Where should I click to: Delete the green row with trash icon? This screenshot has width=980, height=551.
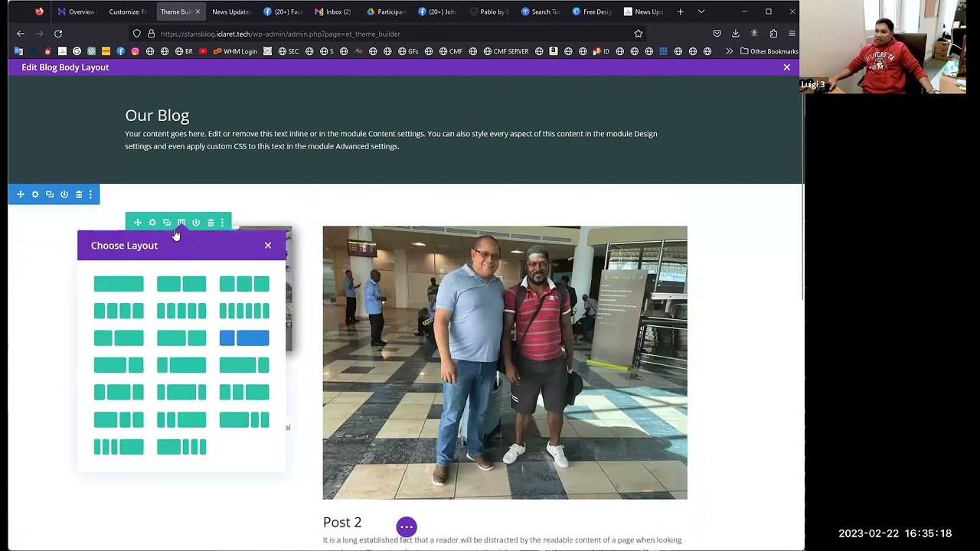coord(211,223)
